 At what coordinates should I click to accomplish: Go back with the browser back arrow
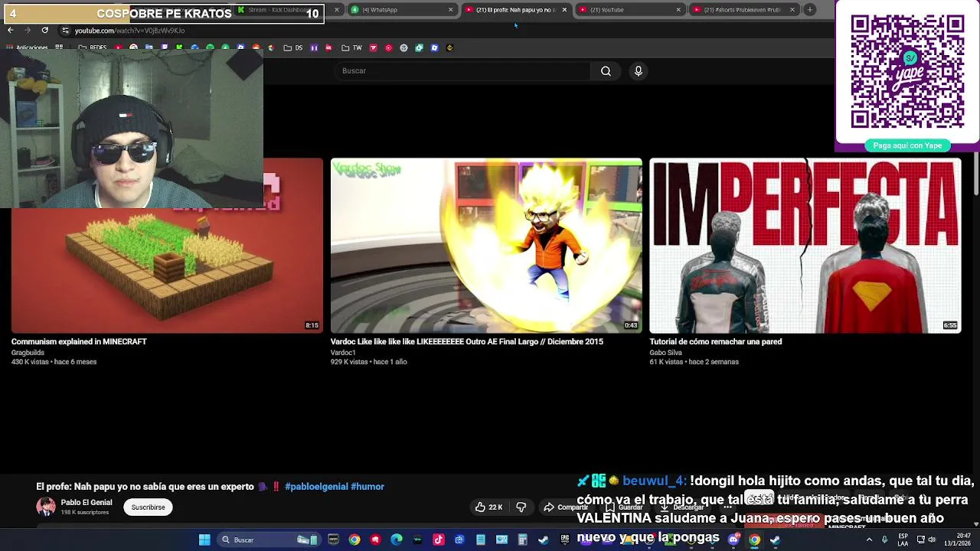10,30
